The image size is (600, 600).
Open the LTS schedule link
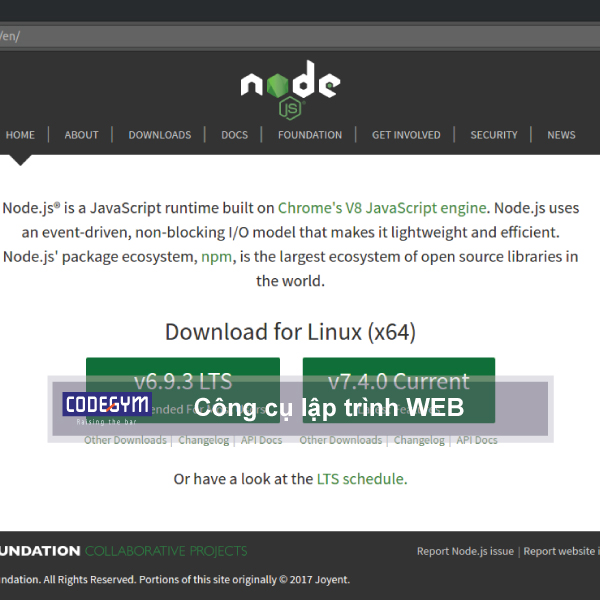(362, 479)
